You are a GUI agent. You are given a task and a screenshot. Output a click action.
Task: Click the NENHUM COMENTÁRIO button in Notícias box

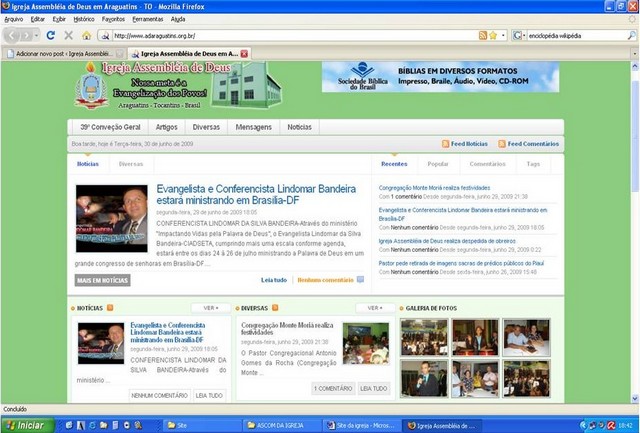point(160,395)
